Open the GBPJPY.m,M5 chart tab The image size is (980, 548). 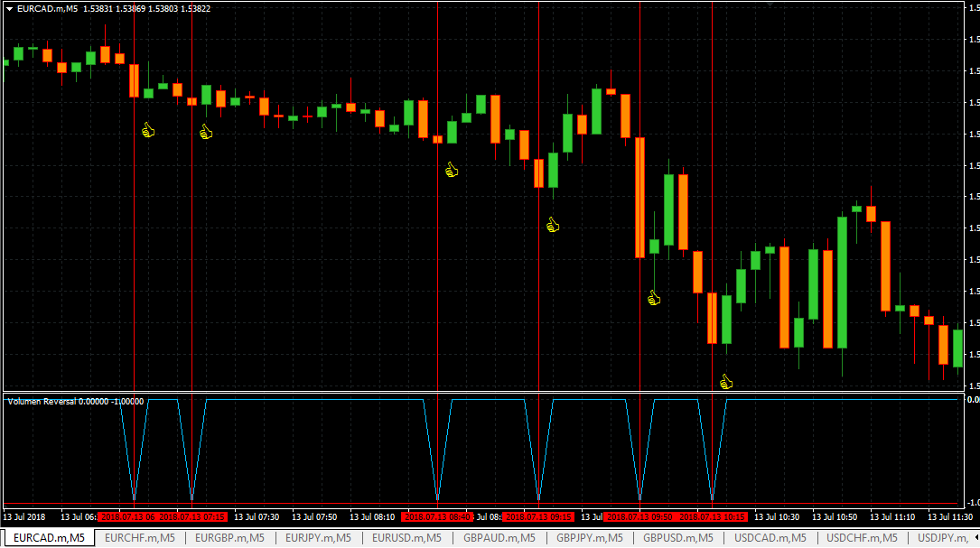[x=590, y=537]
